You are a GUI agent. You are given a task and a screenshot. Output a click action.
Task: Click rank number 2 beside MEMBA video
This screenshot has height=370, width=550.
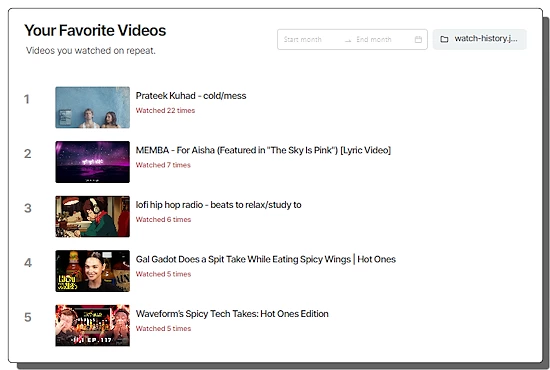point(28,154)
